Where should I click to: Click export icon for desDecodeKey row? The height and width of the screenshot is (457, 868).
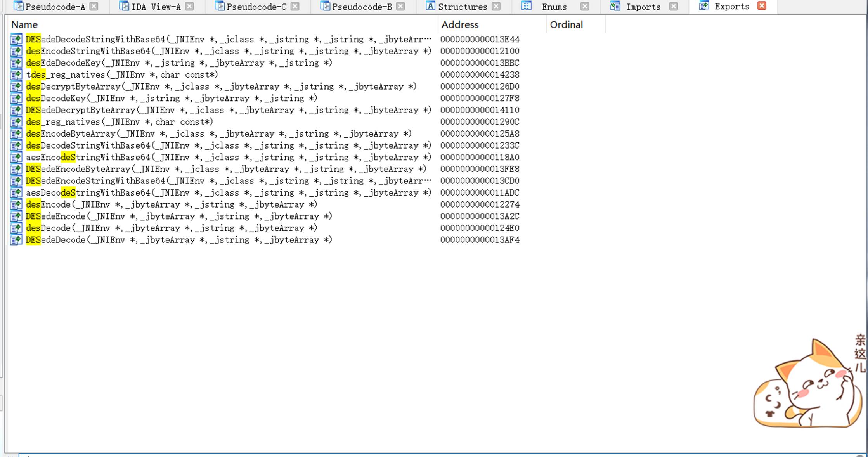click(16, 98)
